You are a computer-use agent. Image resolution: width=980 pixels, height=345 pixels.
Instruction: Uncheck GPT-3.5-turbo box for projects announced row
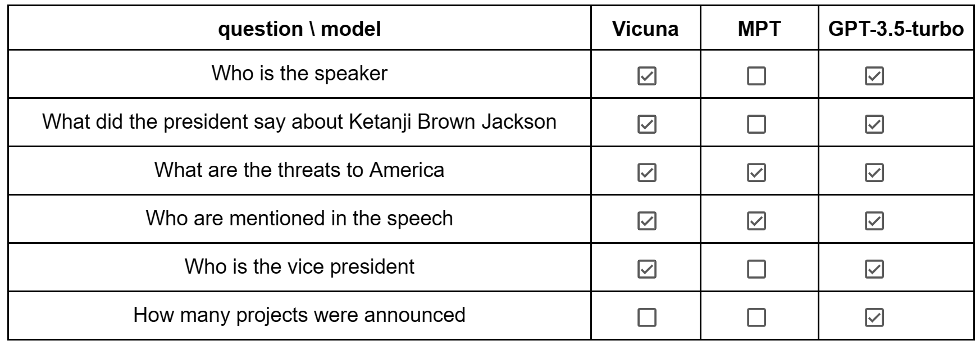874,317
